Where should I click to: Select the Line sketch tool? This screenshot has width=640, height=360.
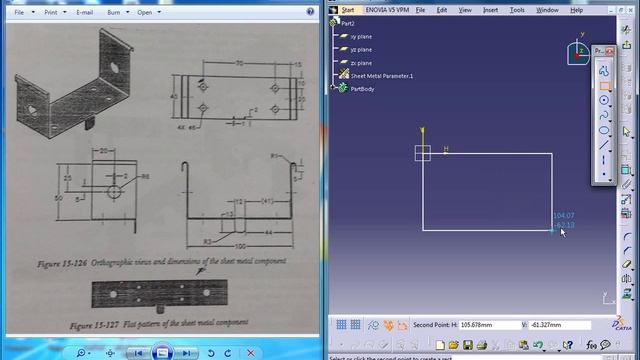(x=604, y=145)
